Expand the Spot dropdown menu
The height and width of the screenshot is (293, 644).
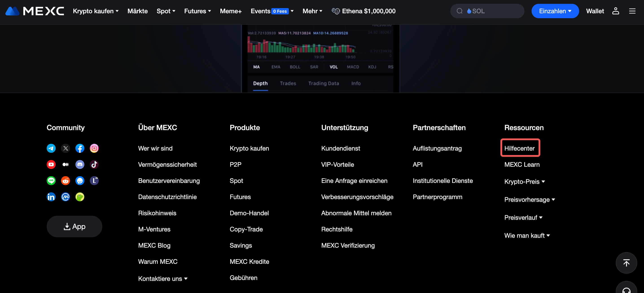tap(166, 11)
